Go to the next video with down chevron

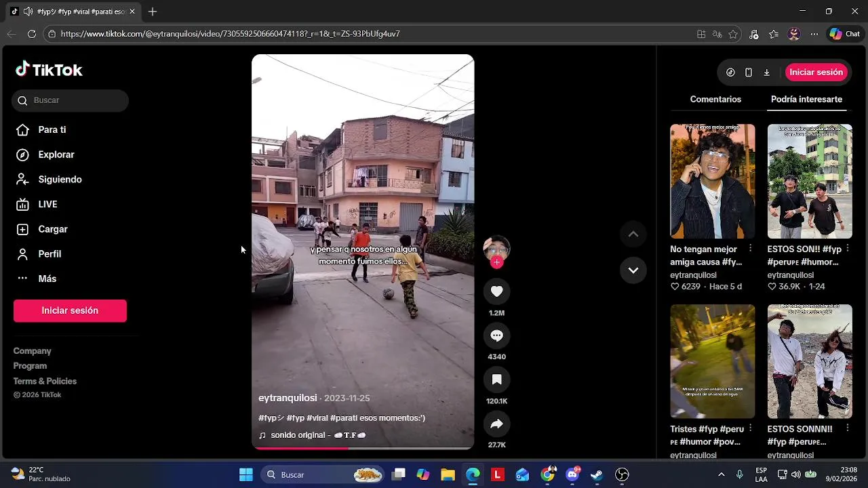click(633, 270)
